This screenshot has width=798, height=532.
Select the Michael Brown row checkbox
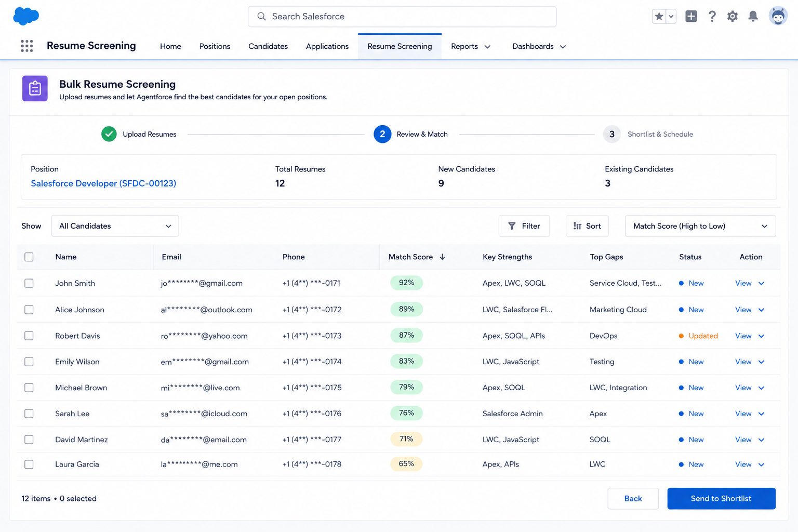coord(29,388)
